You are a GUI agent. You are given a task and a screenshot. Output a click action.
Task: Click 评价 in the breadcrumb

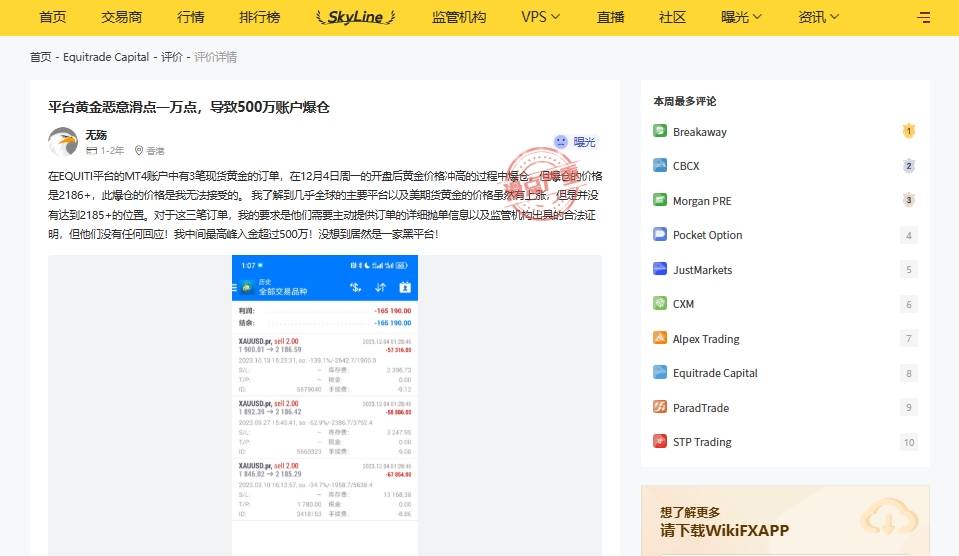coord(172,57)
